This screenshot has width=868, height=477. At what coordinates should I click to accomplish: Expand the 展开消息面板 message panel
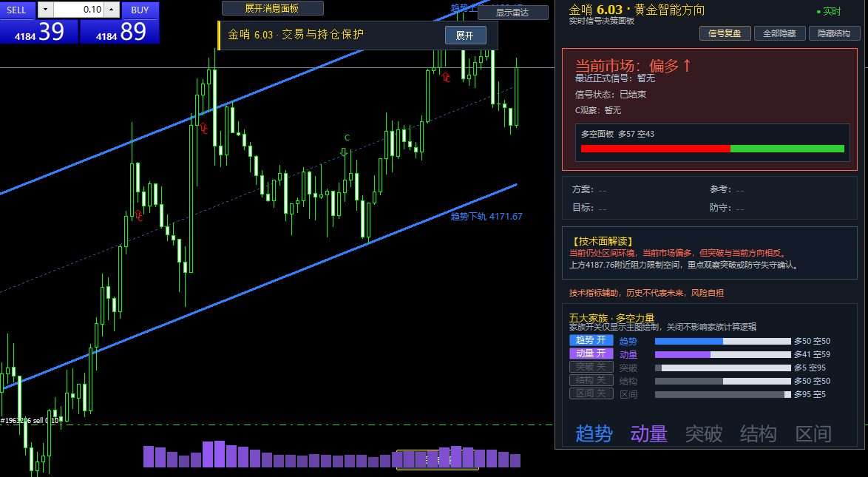tap(272, 7)
